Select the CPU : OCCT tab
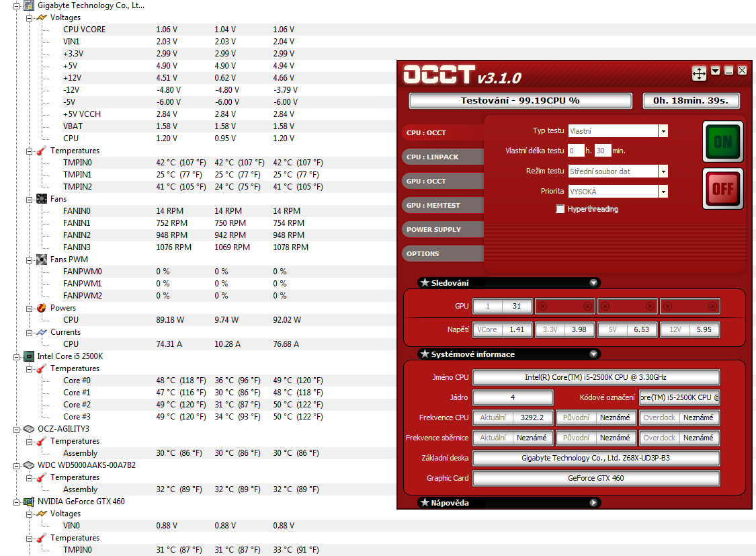 click(x=442, y=132)
